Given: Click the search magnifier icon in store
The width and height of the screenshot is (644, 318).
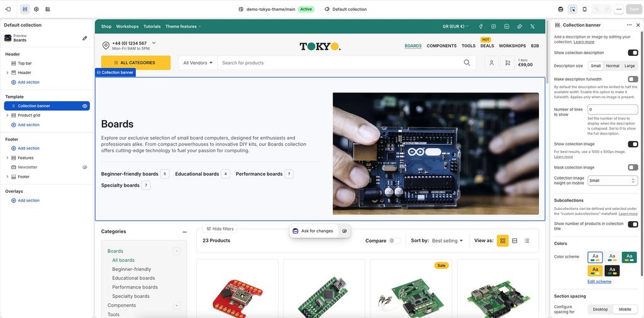Looking at the screenshot, I should [467, 63].
